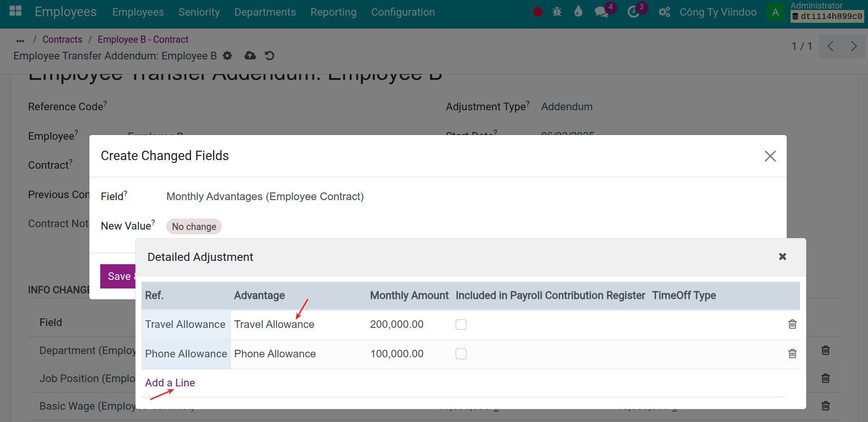Tick payroll contribution checkbox for Travel Allowance
Viewport: 868px width, 422px height.
click(461, 325)
